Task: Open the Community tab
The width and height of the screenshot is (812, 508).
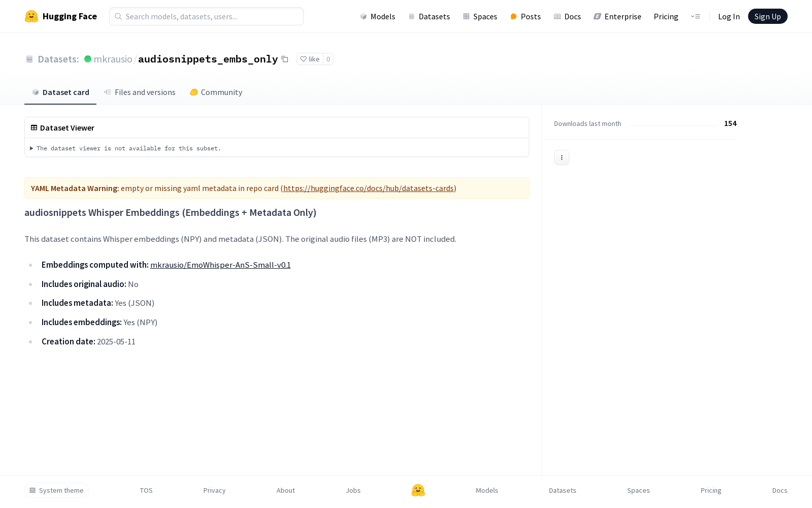Action: [216, 92]
